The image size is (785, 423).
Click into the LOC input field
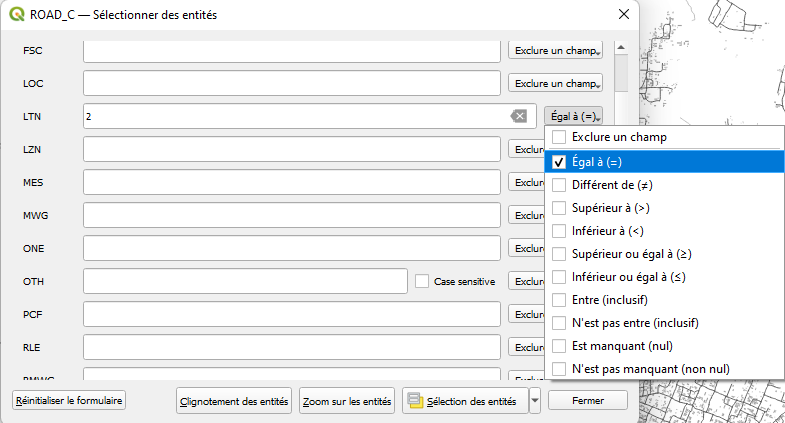click(x=292, y=83)
